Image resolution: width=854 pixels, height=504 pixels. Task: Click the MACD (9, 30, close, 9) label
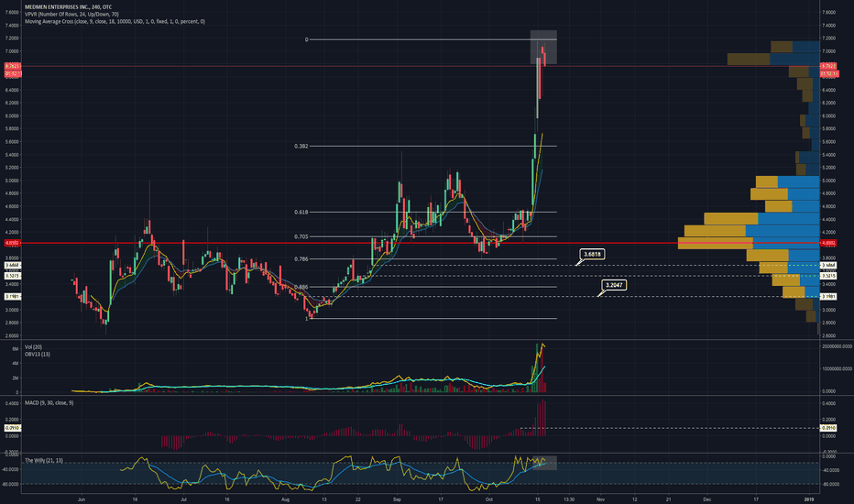[49, 402]
